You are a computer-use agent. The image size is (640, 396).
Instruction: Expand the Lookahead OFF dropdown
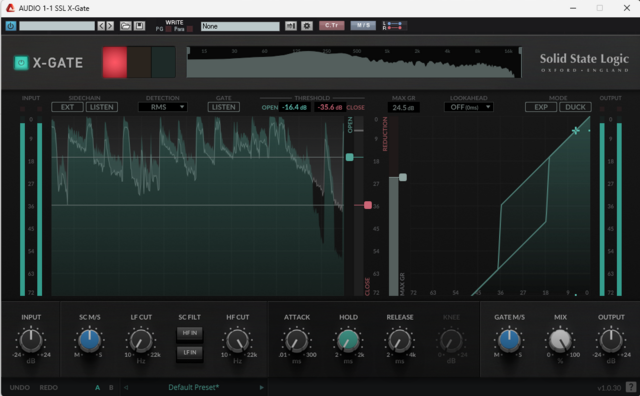pyautogui.click(x=469, y=107)
